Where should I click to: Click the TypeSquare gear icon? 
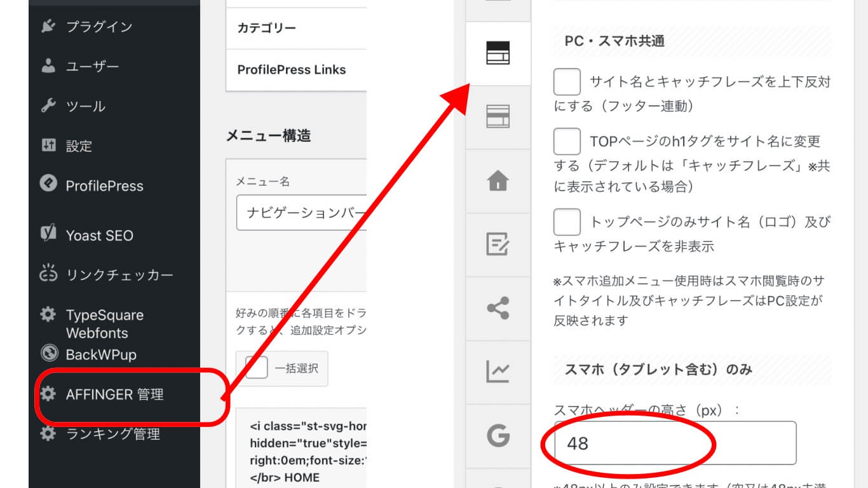48,314
